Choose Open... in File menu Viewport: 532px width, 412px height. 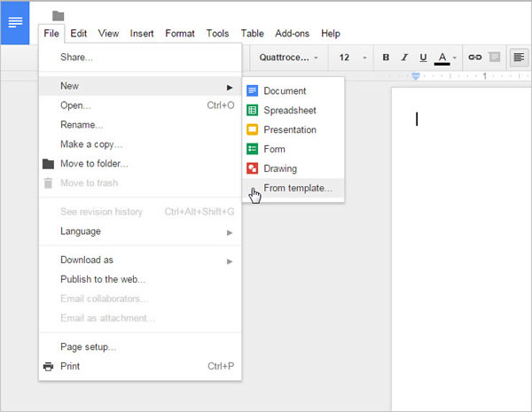[x=140, y=105]
